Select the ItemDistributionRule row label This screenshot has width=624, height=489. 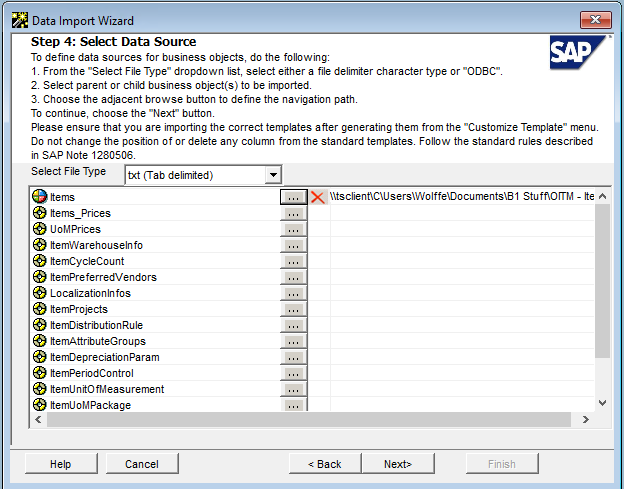[96, 325]
